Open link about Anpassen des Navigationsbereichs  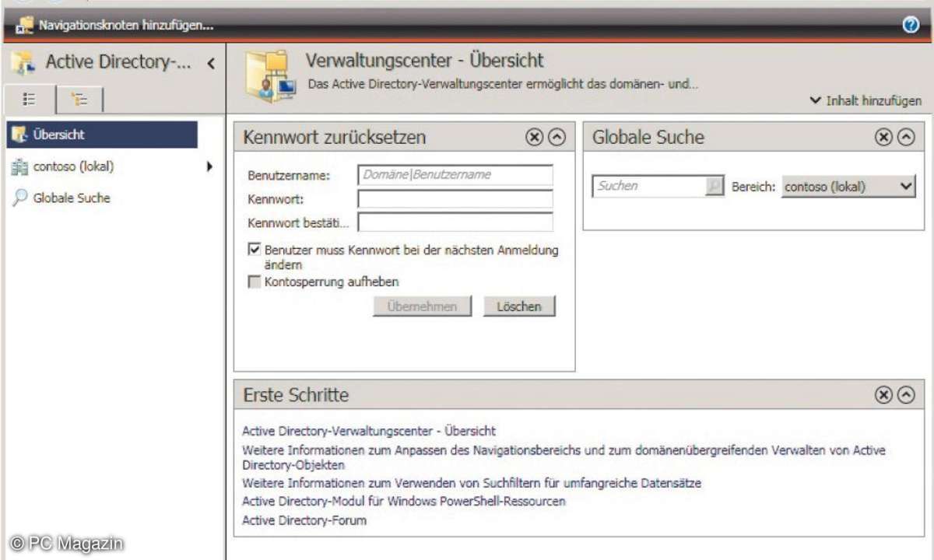click(x=564, y=457)
